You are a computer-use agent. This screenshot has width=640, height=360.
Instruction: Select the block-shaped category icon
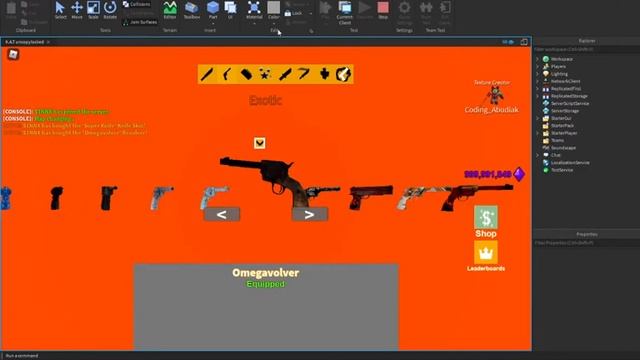point(246,74)
